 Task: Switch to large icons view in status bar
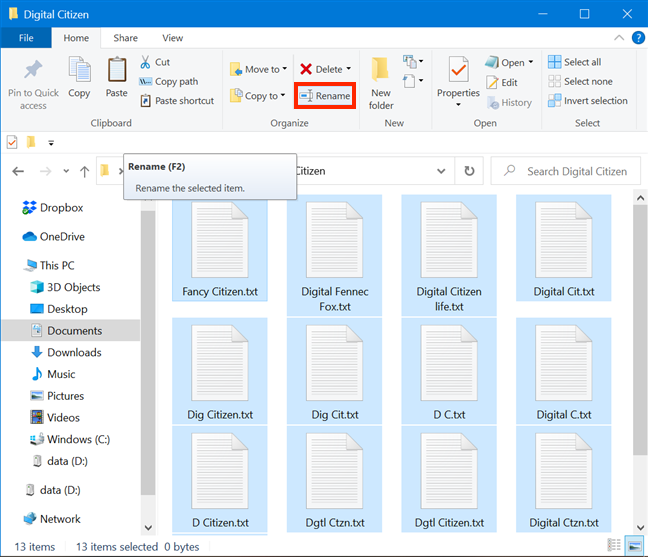coord(634,545)
